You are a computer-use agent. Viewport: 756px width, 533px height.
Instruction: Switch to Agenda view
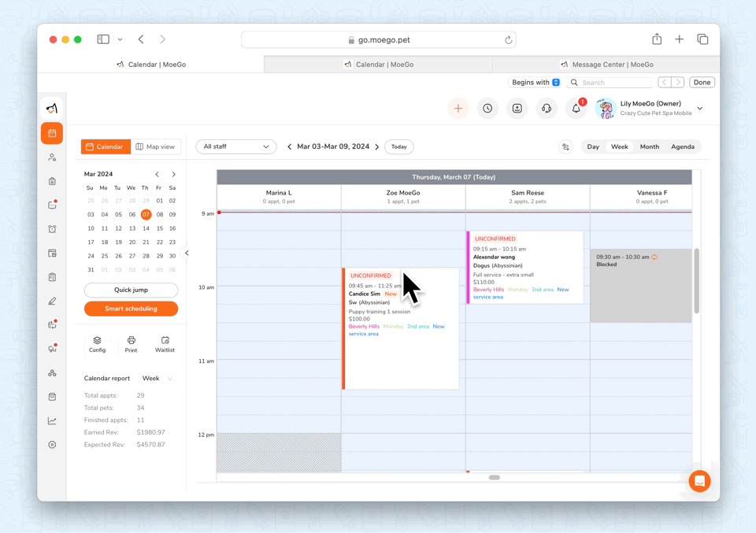point(683,146)
